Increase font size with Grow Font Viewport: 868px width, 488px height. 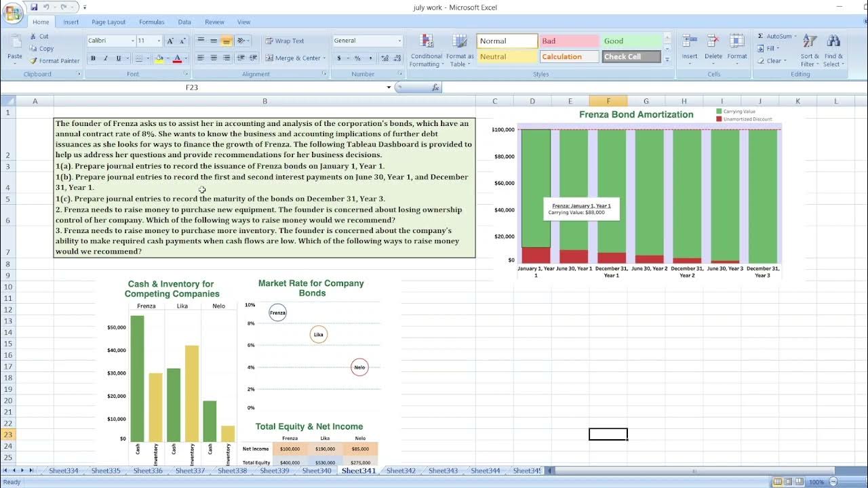(x=170, y=41)
